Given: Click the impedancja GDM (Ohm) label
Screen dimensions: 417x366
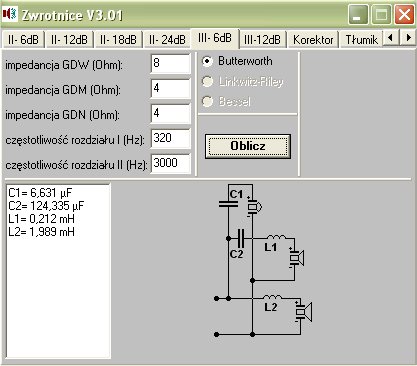Looking at the screenshot, I should click(x=63, y=90).
